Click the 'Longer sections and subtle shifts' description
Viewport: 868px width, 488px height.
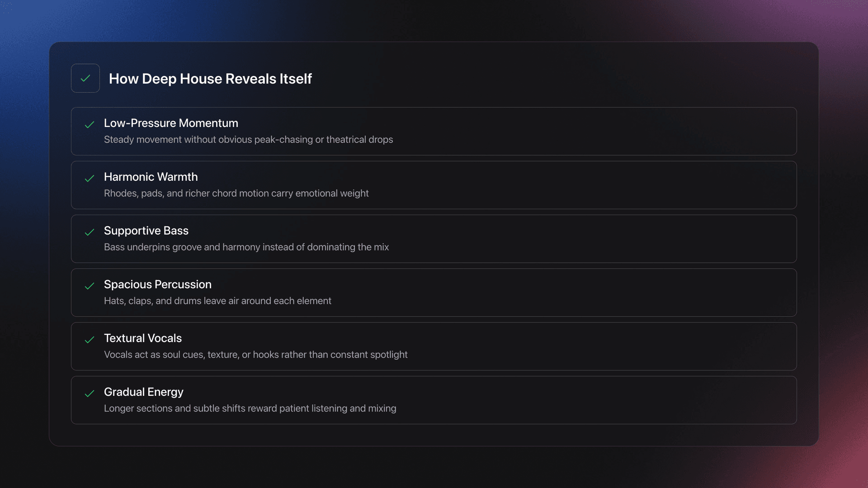tap(250, 408)
